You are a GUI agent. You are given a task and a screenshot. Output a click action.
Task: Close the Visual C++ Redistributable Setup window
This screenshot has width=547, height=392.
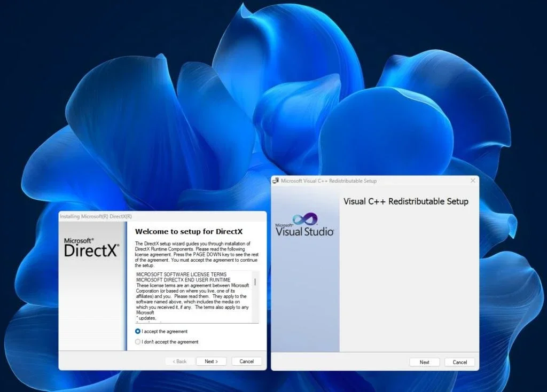click(473, 181)
